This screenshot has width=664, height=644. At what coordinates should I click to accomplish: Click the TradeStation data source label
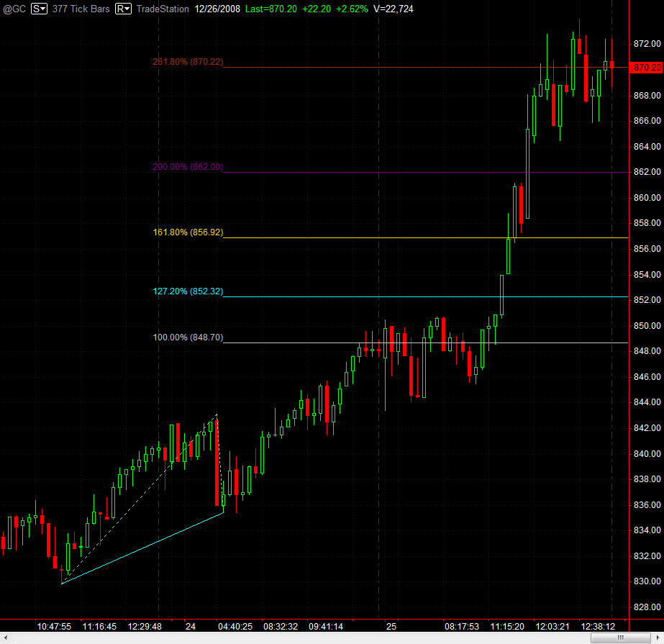(163, 9)
